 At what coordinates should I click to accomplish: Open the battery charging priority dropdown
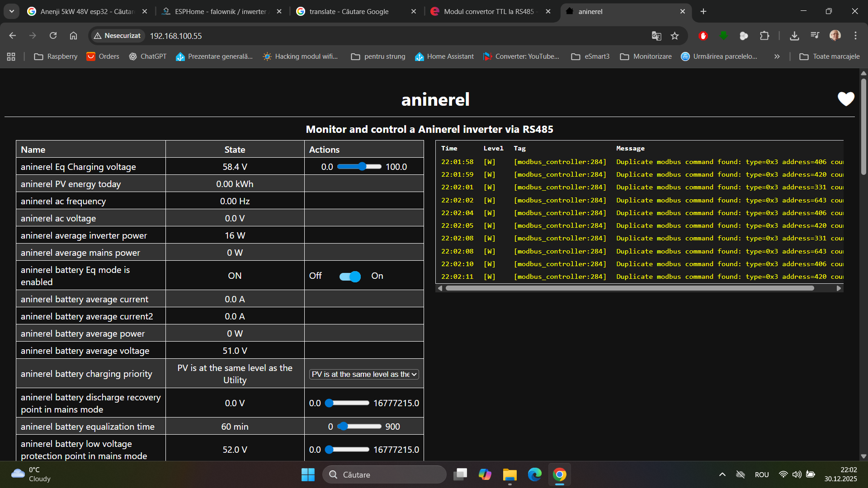click(364, 374)
